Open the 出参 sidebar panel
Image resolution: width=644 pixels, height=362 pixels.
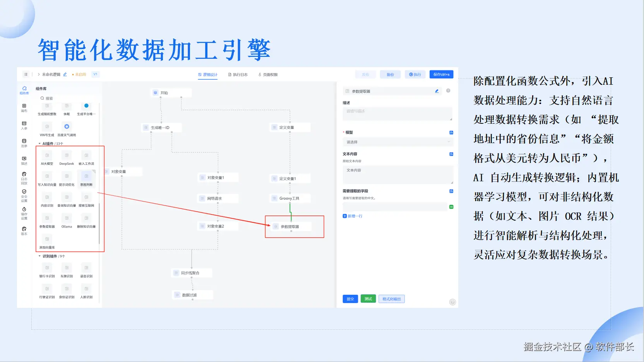(x=24, y=143)
